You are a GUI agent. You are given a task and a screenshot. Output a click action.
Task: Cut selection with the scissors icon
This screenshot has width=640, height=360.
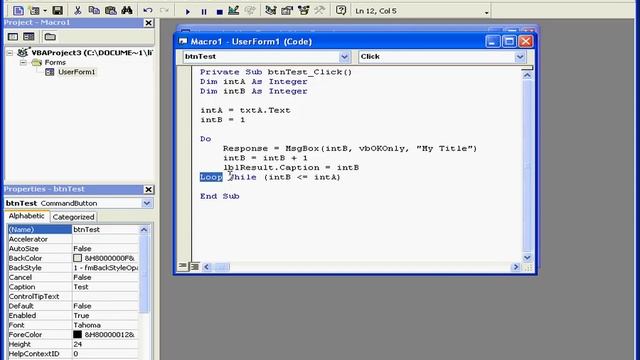point(77,10)
